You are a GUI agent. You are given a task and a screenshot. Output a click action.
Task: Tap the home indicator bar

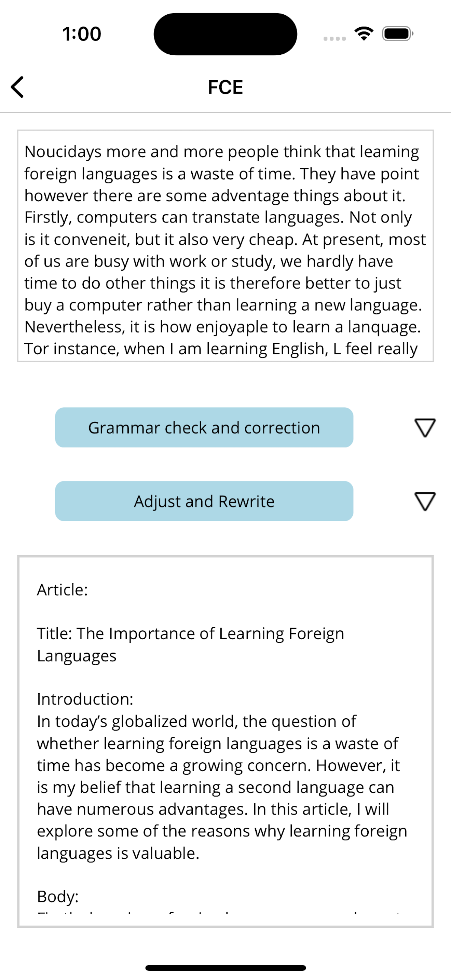pos(225,967)
